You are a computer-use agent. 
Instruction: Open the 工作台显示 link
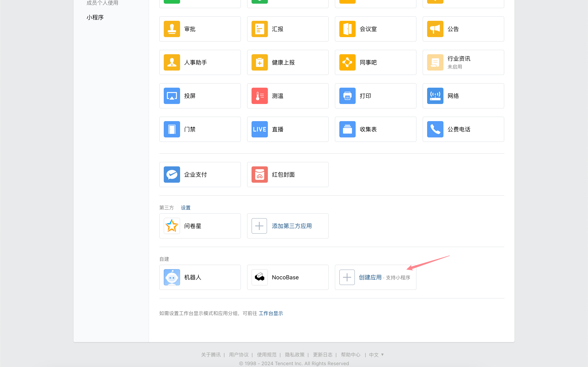click(x=271, y=313)
